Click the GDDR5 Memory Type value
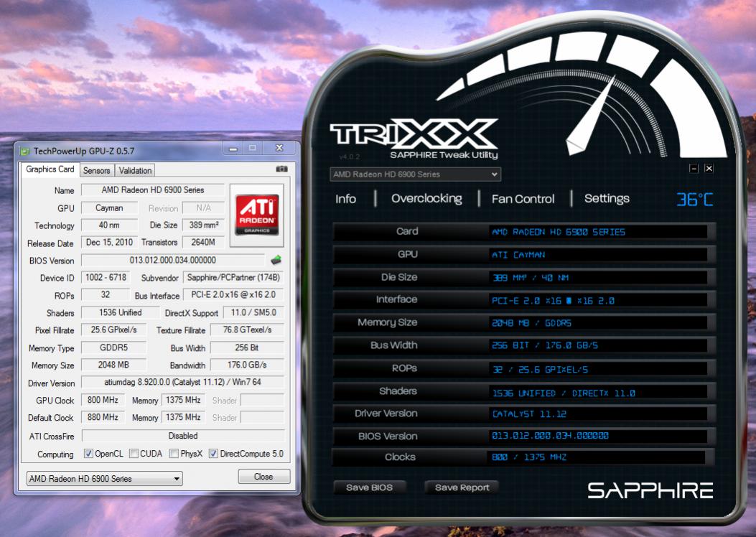 coord(113,347)
